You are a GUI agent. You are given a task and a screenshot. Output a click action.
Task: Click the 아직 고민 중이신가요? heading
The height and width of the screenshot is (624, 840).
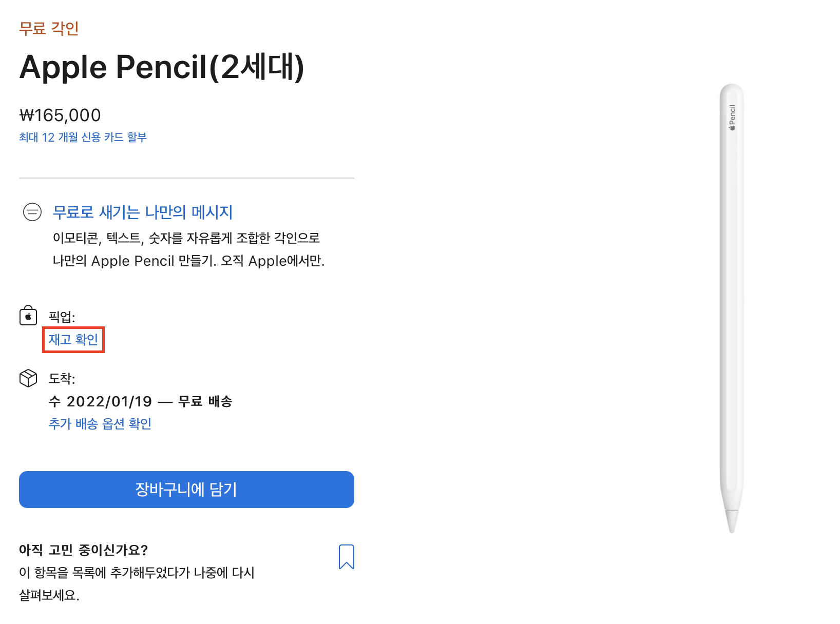(x=83, y=550)
